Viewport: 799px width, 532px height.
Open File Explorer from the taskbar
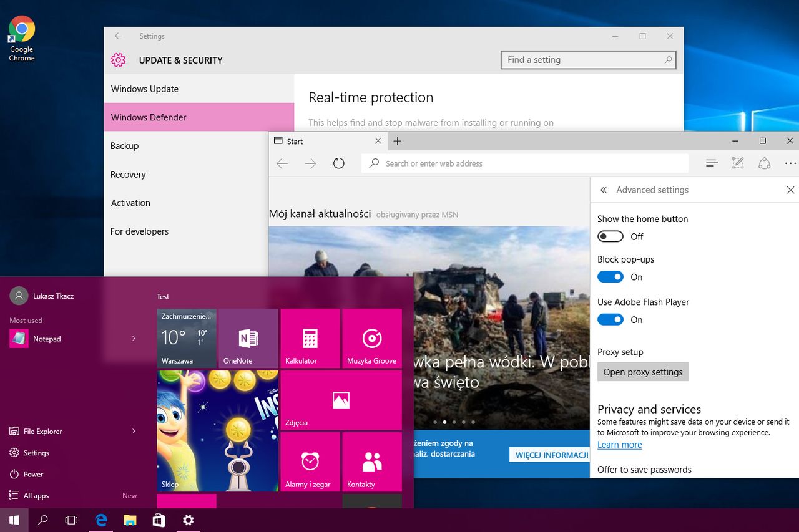[x=130, y=520]
